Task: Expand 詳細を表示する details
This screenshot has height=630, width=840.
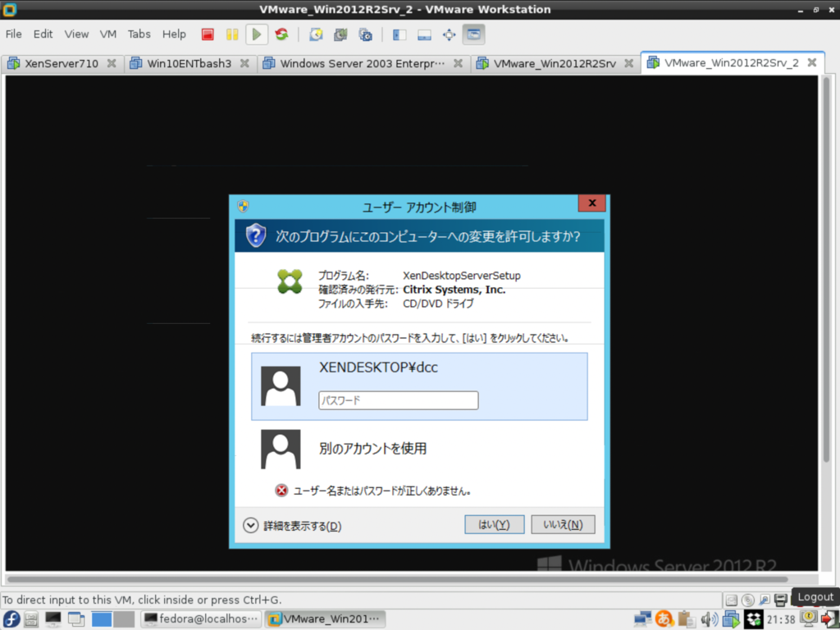Action: tap(292, 526)
